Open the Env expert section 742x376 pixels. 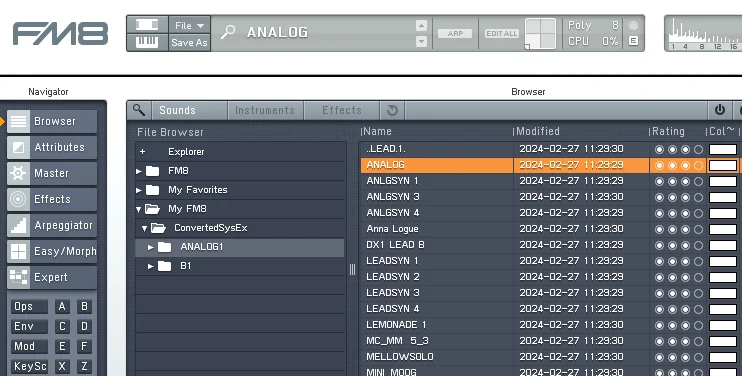coord(29,326)
